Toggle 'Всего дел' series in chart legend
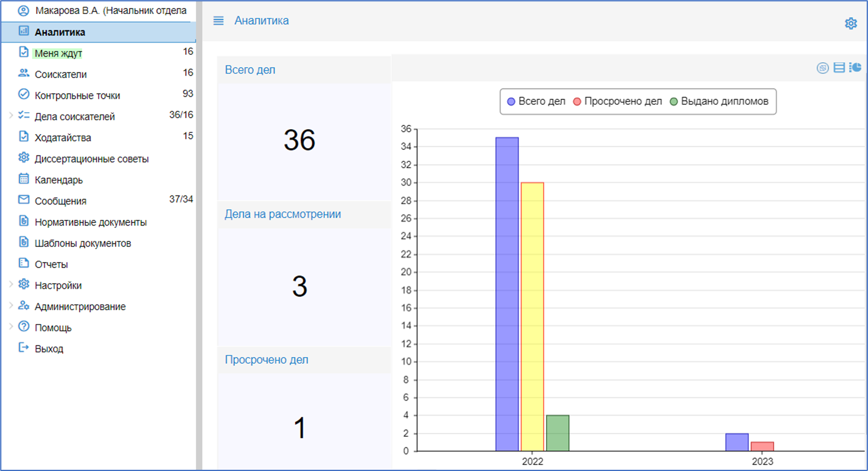 [536, 102]
